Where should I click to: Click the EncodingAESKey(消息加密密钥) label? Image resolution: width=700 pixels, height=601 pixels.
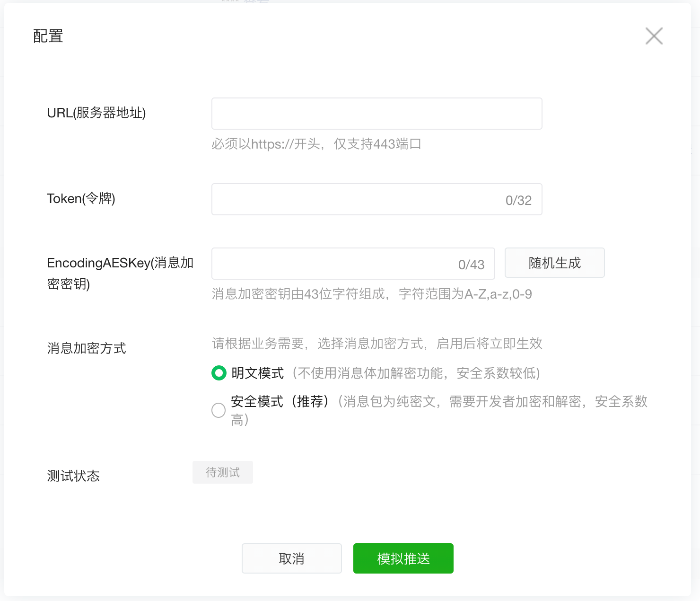pyautogui.click(x=120, y=273)
